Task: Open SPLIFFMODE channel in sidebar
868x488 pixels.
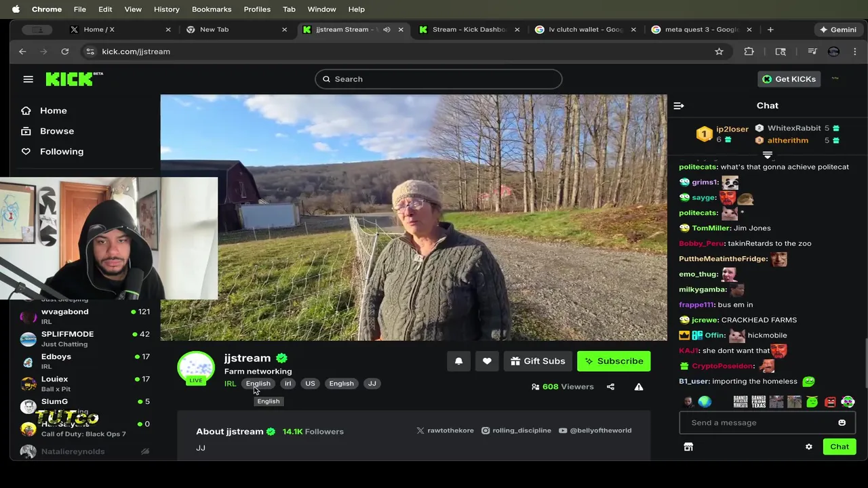Action: 85,338
